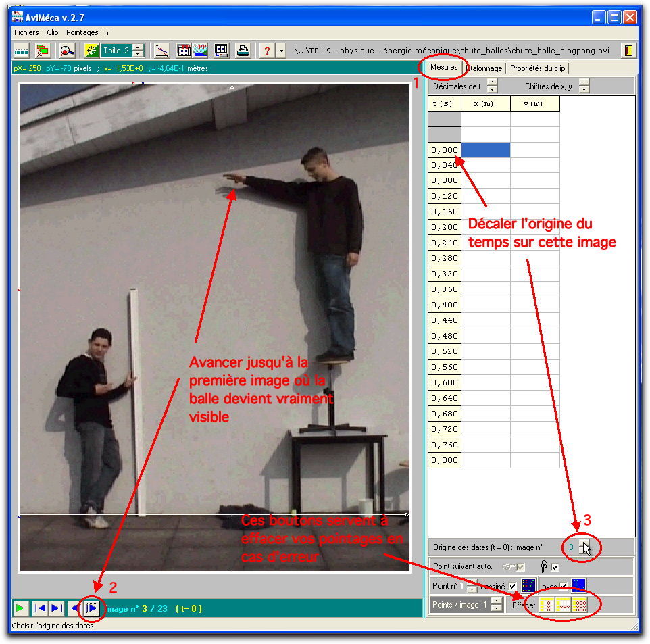Click the red question mark help icon
Viewport: 650px width, 644px height.
pyautogui.click(x=267, y=51)
